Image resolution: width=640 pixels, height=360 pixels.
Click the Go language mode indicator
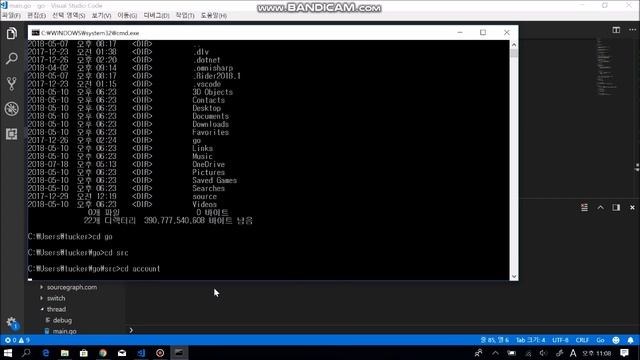[x=600, y=340]
